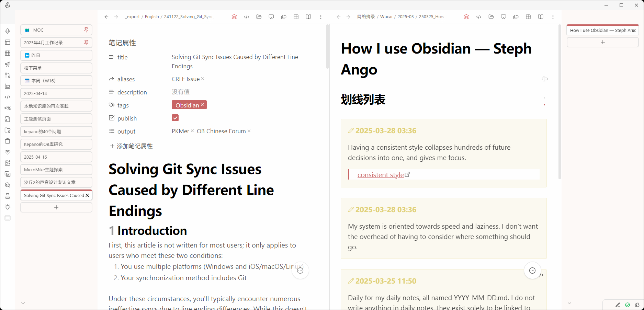
Task: Open more options menu in left pane header
Action: tap(321, 17)
